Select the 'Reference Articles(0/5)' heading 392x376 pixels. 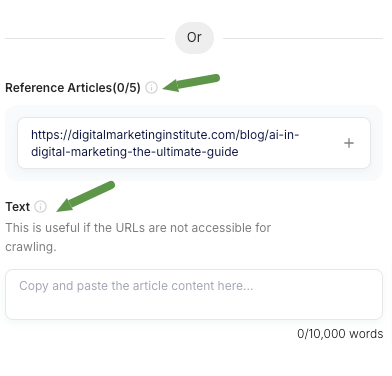click(73, 88)
